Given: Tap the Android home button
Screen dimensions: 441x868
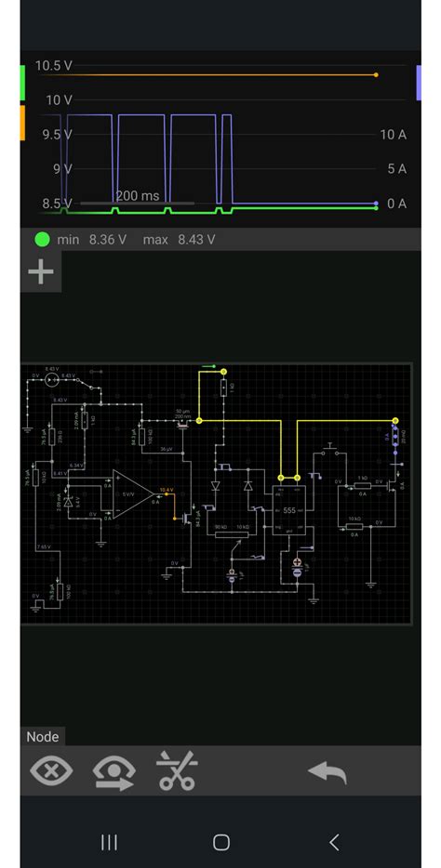Looking at the screenshot, I should click(221, 842).
